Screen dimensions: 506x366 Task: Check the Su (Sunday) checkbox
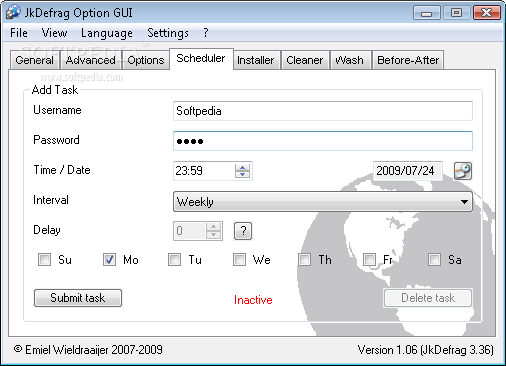coord(44,259)
